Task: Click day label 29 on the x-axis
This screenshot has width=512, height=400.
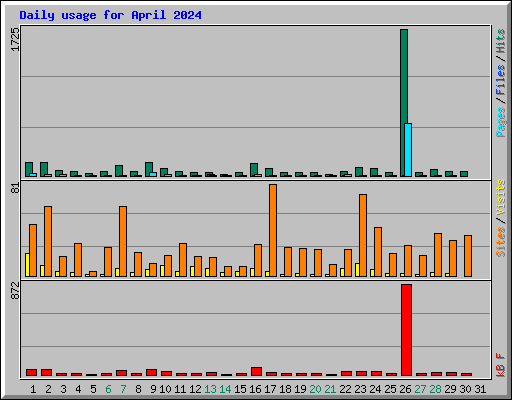Action: point(450,389)
